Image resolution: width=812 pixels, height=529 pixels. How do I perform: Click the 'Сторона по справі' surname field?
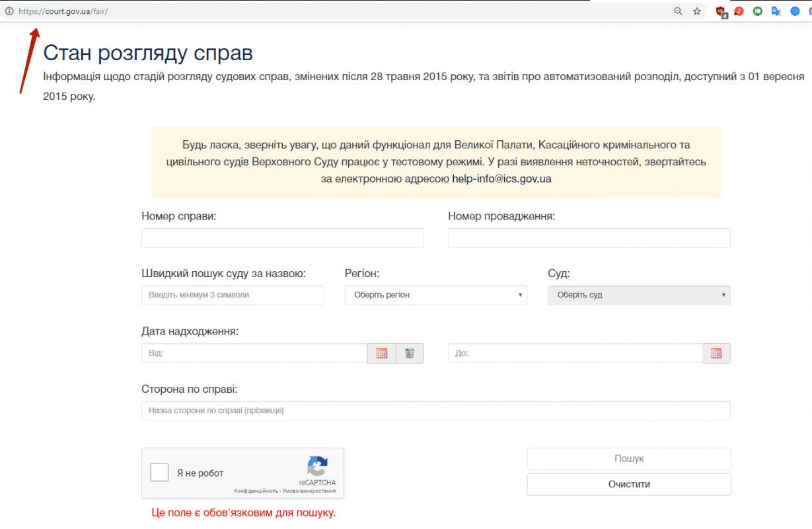435,411
